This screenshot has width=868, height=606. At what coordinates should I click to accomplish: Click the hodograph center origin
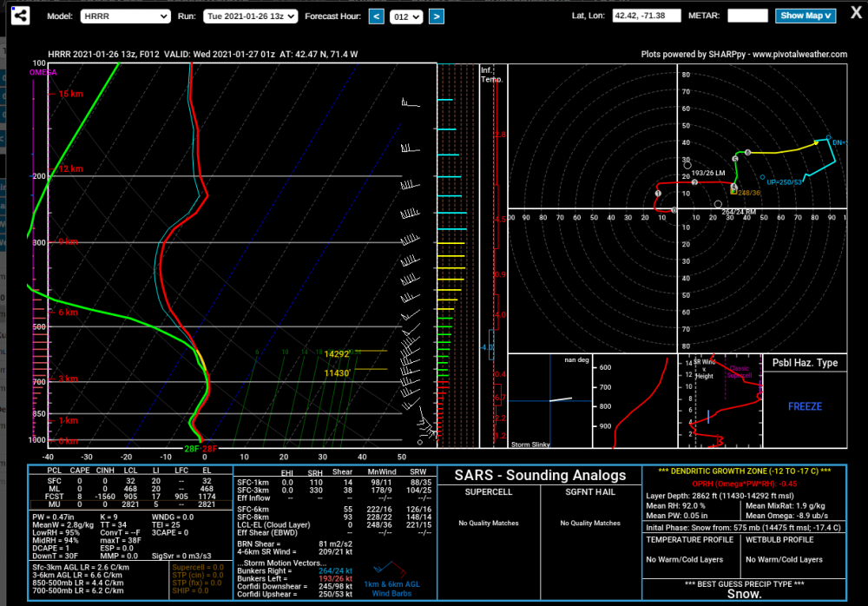[677, 209]
